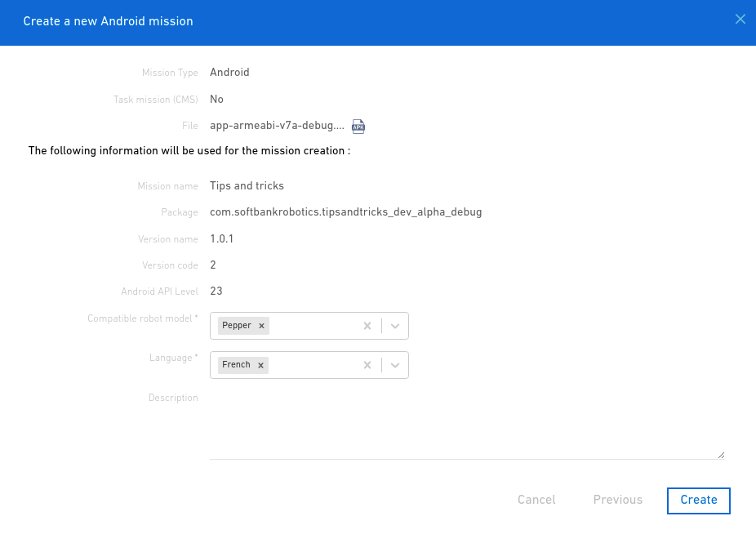Click the Task mission value No
The width and height of the screenshot is (756, 543).
216,100
